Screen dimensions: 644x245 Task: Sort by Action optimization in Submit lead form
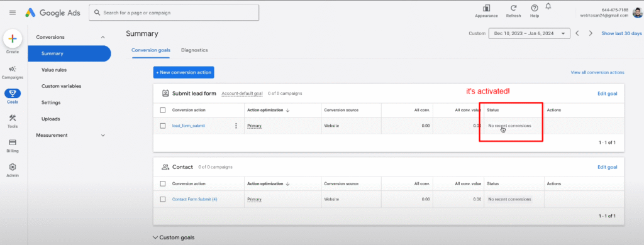(x=268, y=110)
